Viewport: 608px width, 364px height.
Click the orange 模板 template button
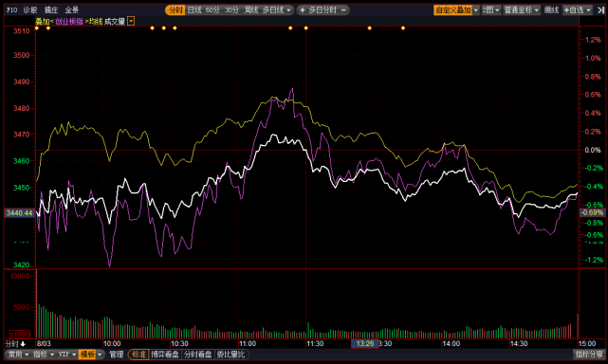pos(87,355)
